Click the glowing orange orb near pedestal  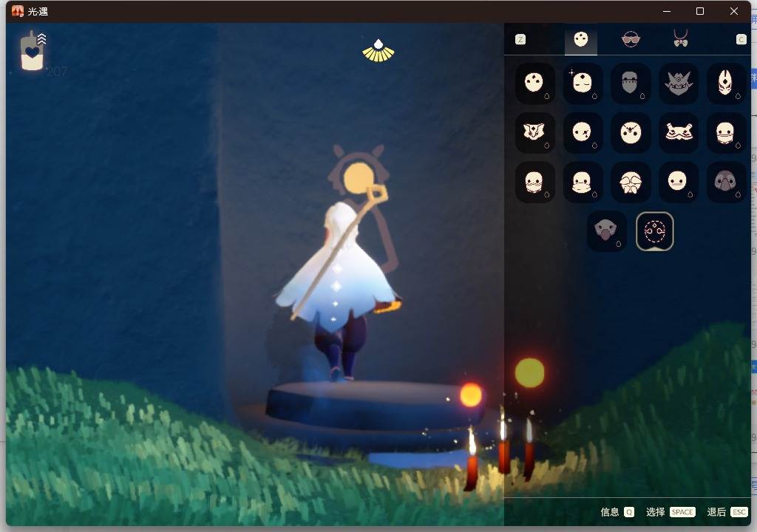[471, 395]
